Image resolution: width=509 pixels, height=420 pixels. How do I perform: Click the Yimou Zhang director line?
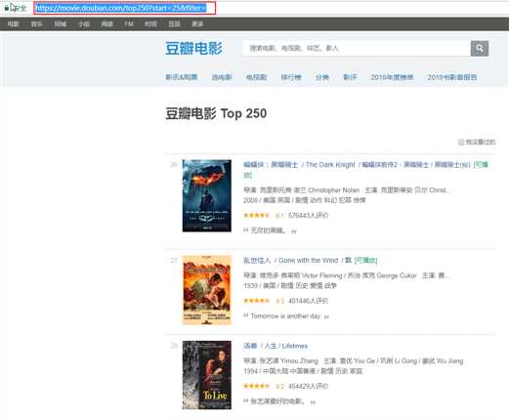pyautogui.click(x=354, y=360)
